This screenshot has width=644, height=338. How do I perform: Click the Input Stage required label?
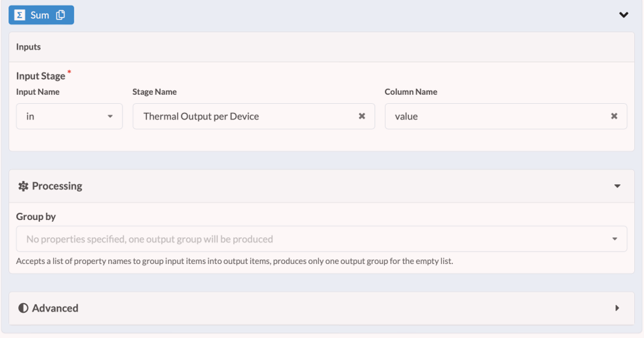[x=41, y=76]
